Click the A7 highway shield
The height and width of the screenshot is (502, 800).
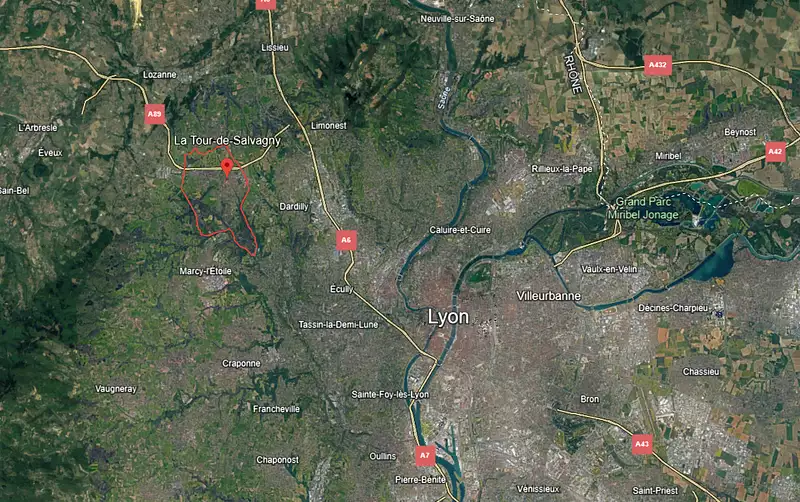(x=425, y=456)
